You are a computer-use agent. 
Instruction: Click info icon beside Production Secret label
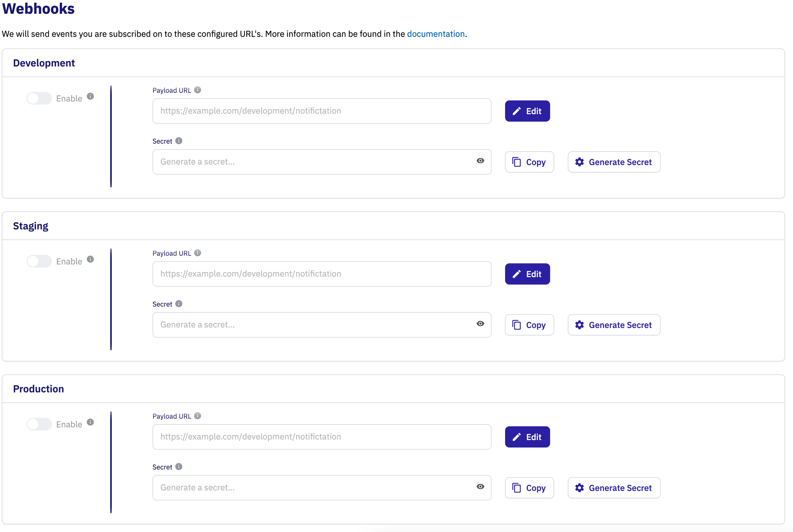click(179, 467)
